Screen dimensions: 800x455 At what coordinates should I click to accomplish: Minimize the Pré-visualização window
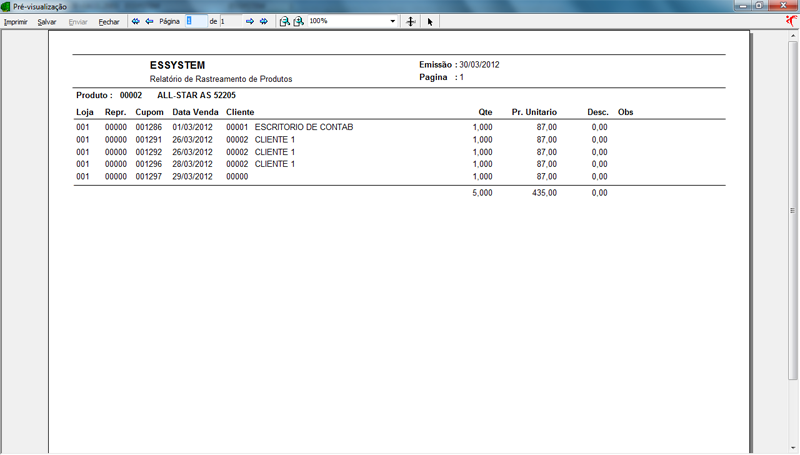click(x=743, y=6)
